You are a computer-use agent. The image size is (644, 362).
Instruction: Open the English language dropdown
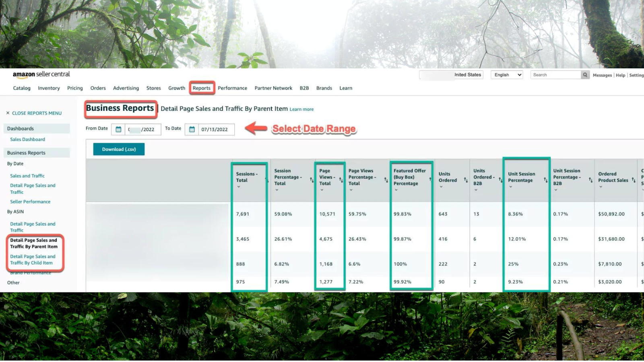(x=506, y=74)
